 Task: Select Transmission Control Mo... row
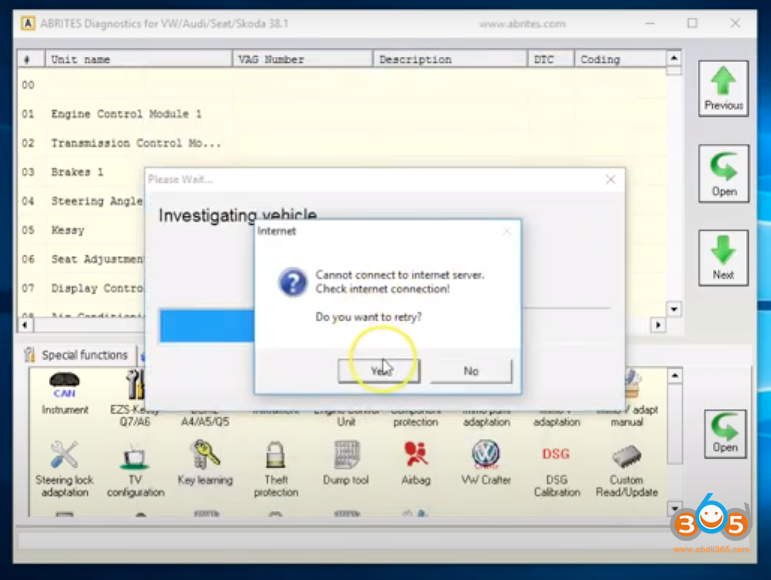click(342, 143)
